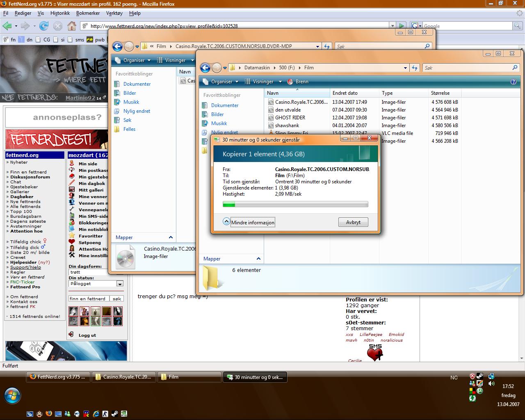Cancel the copy with Avbryt button
Viewport: 525px width, 420px height.
[x=353, y=222]
